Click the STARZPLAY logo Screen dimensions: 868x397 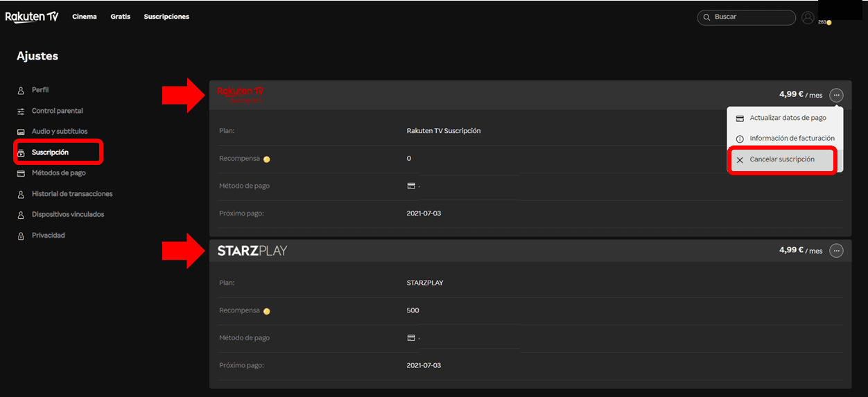252,251
